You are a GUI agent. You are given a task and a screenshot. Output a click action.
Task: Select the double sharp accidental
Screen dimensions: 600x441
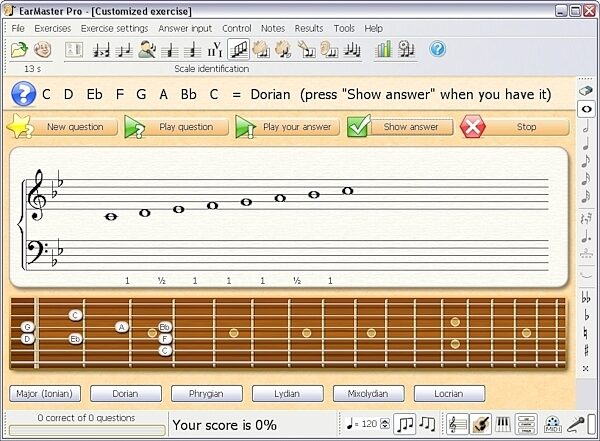coord(586,368)
